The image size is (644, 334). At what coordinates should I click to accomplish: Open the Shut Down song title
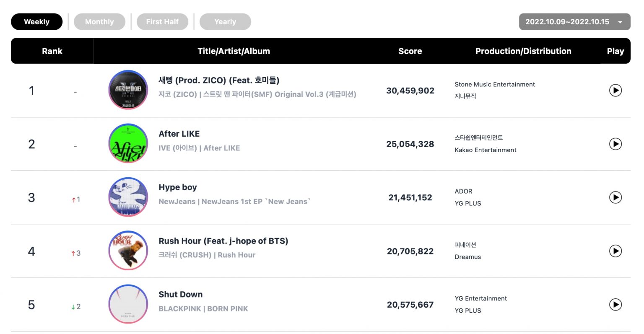[181, 294]
